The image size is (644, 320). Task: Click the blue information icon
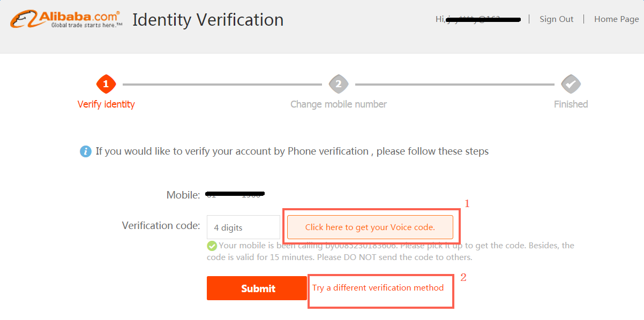coord(85,151)
